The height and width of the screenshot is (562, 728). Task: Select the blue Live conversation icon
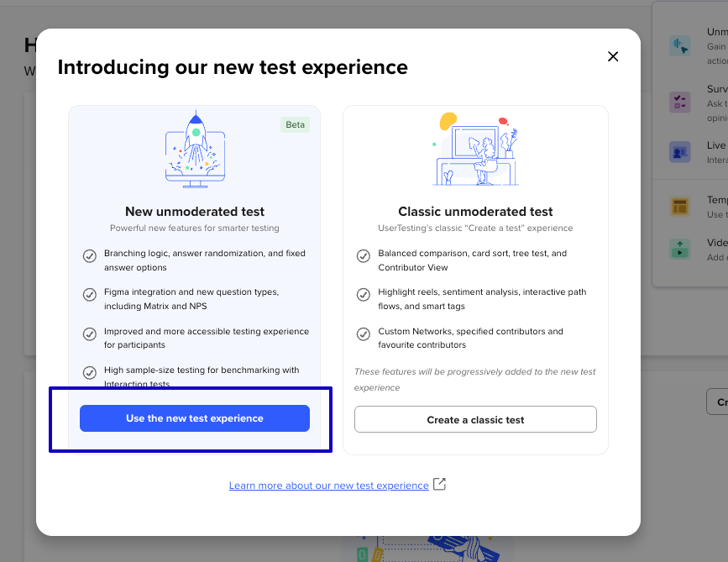click(x=679, y=152)
